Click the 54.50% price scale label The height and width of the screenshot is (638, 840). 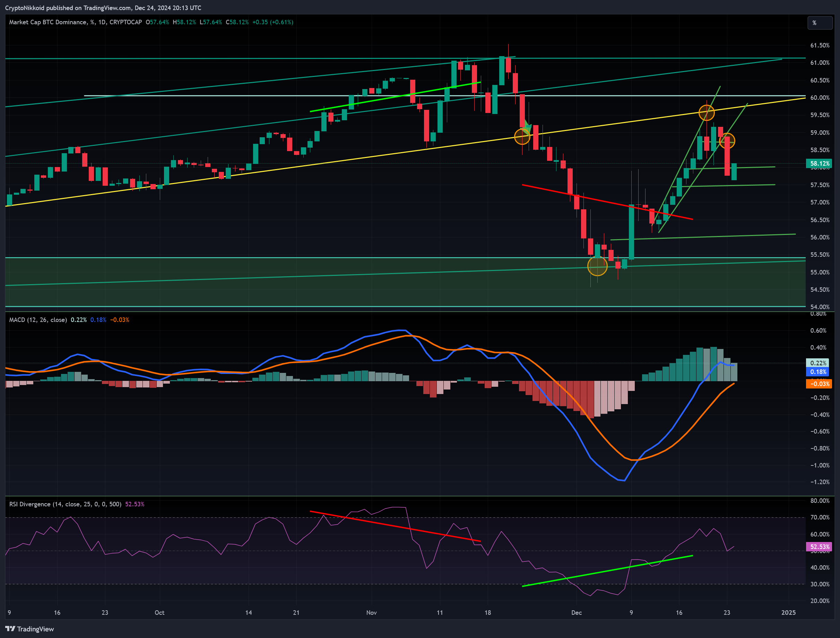[x=820, y=290]
